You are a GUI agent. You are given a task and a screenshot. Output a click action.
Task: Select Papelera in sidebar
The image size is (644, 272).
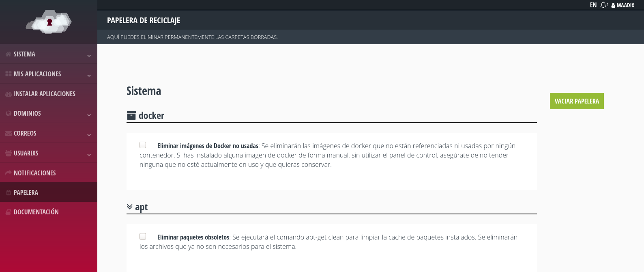pyautogui.click(x=49, y=192)
